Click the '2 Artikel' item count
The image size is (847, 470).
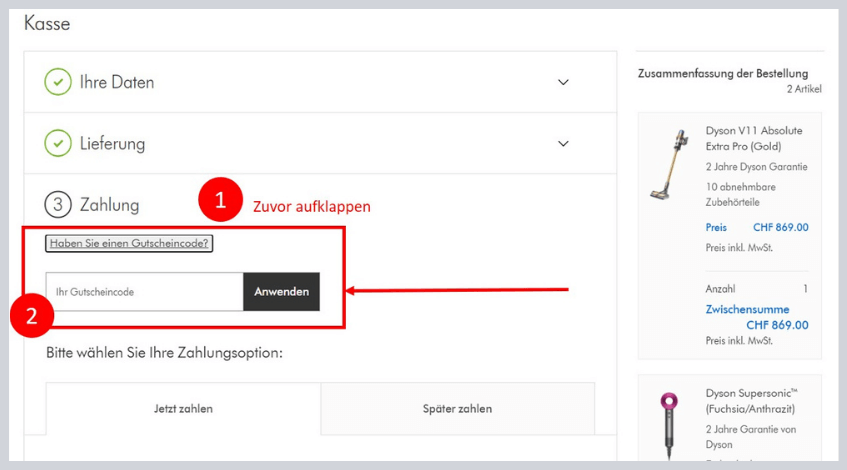[x=804, y=89]
